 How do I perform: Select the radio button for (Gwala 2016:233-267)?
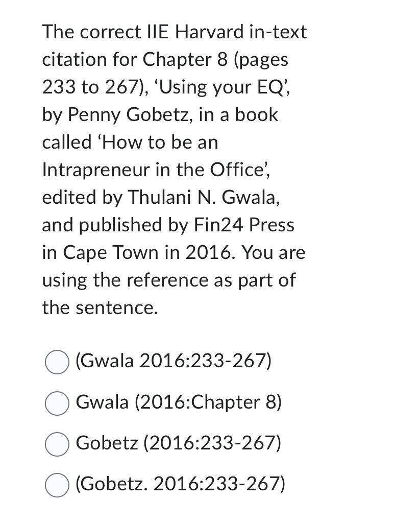click(x=57, y=363)
